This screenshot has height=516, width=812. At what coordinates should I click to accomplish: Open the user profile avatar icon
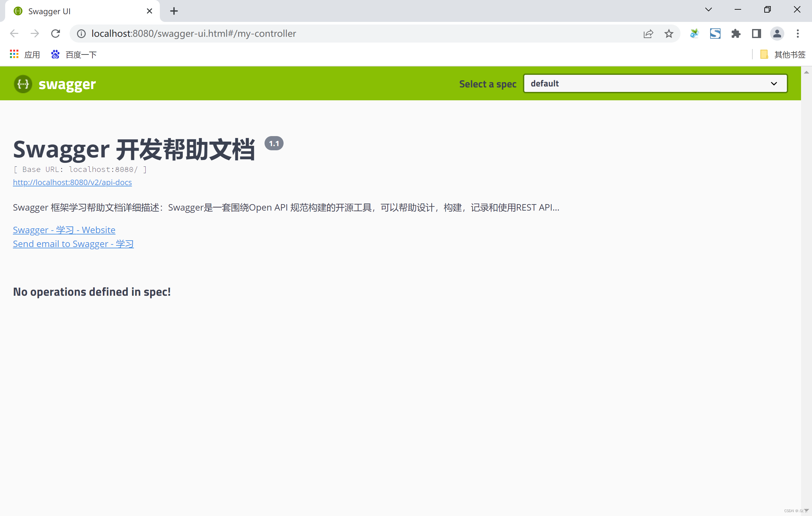777,34
